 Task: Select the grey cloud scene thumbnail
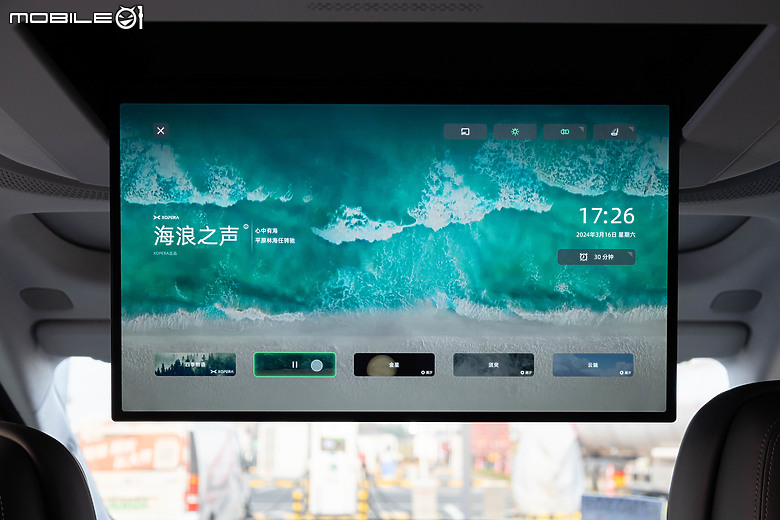(493, 365)
